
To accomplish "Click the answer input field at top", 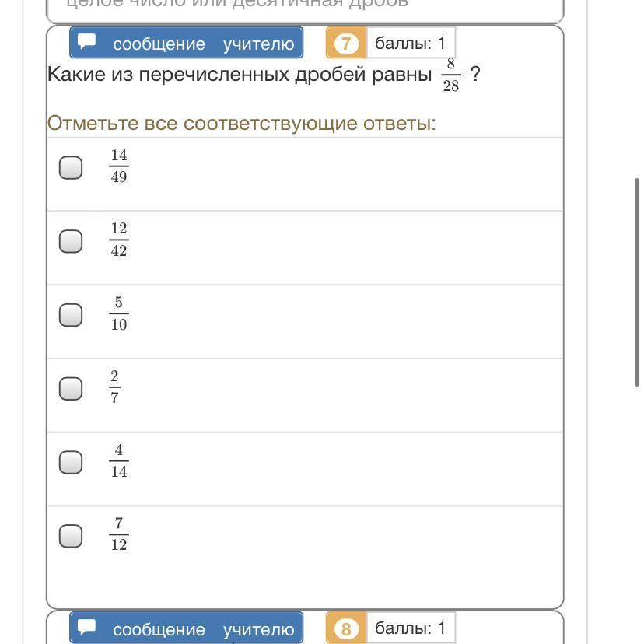I will 305,6.
